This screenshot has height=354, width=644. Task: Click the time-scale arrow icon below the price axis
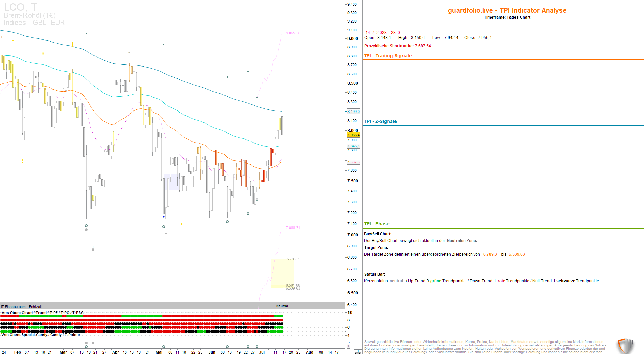point(358,352)
